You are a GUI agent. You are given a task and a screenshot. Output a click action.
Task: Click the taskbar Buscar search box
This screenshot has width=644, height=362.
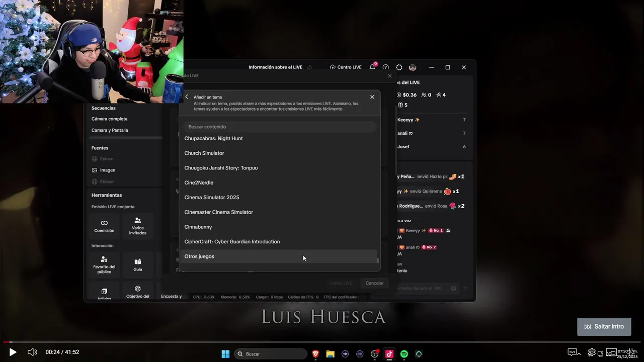[271, 354]
